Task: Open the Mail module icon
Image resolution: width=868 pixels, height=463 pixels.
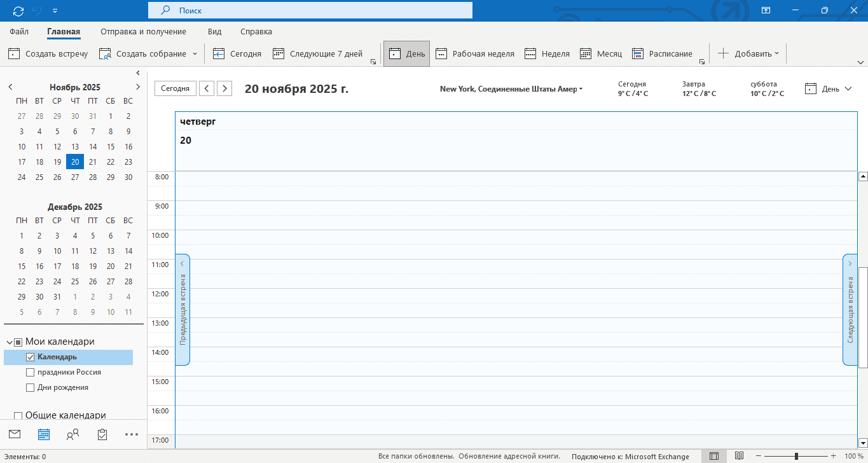Action: click(x=15, y=434)
